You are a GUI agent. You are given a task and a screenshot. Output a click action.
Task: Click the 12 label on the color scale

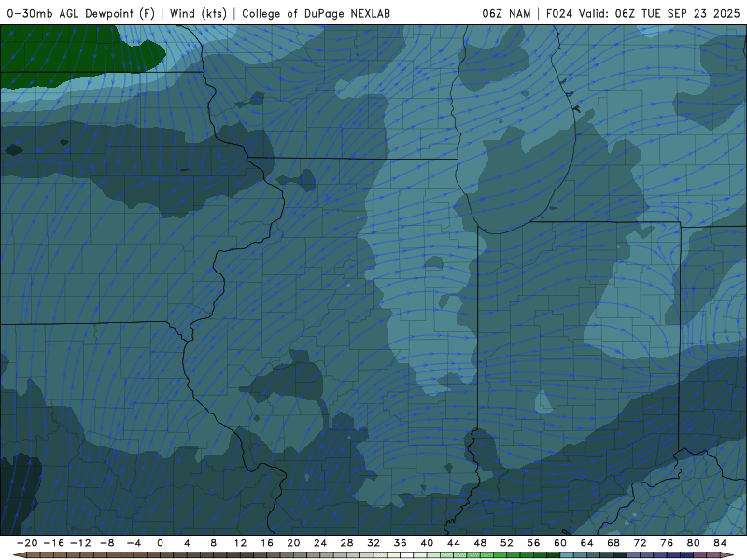pyautogui.click(x=240, y=543)
